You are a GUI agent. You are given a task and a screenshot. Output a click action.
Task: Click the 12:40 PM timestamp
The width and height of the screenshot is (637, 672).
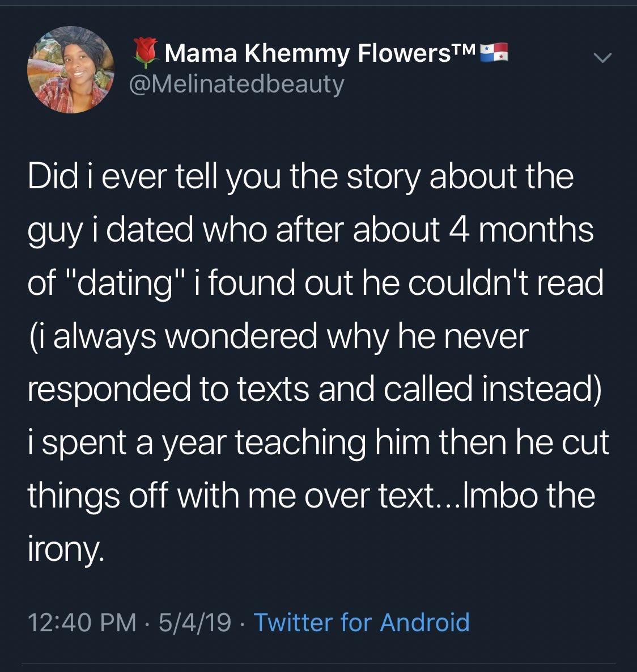(x=82, y=622)
